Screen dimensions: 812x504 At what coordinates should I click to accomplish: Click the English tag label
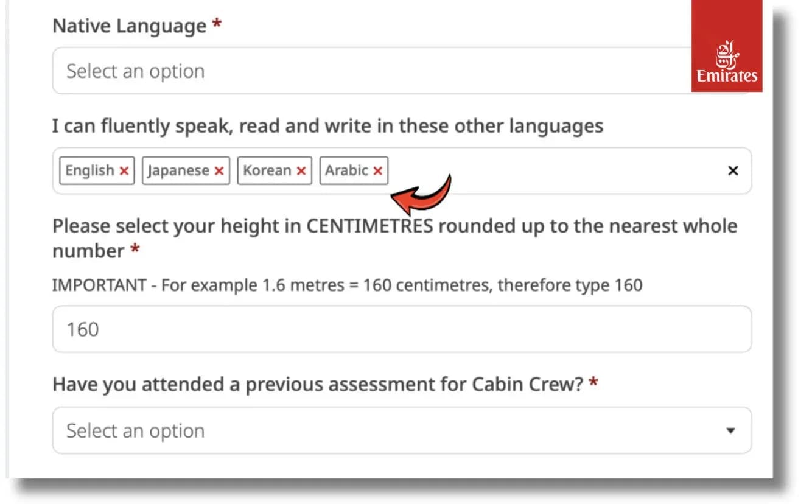tap(89, 171)
